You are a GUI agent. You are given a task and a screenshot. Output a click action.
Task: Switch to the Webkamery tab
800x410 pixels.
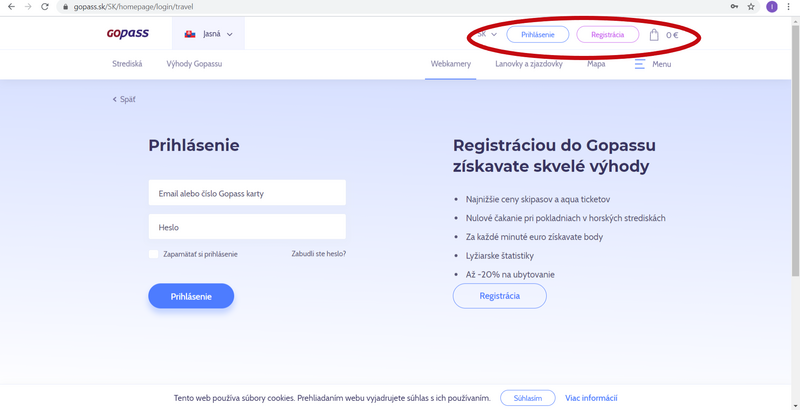pyautogui.click(x=451, y=64)
